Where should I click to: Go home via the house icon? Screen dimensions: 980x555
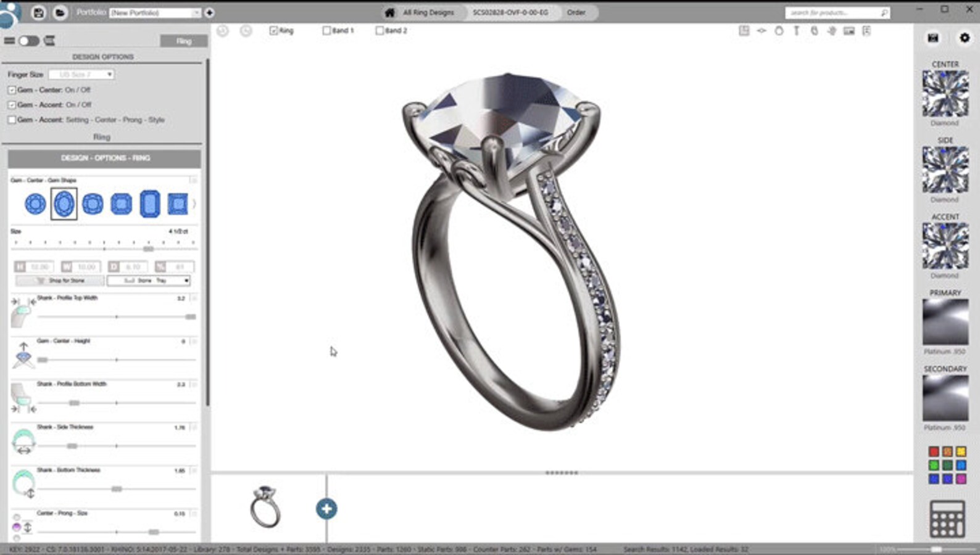tap(389, 12)
